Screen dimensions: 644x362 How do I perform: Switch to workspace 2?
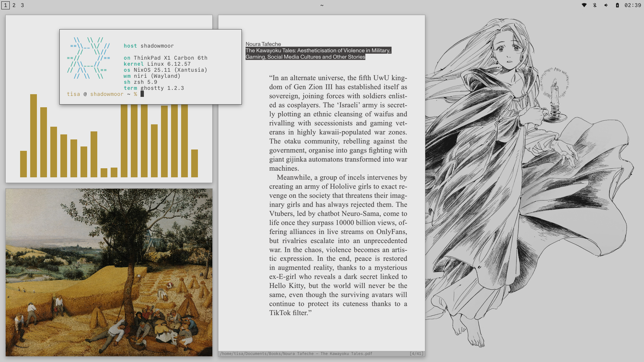click(x=14, y=5)
